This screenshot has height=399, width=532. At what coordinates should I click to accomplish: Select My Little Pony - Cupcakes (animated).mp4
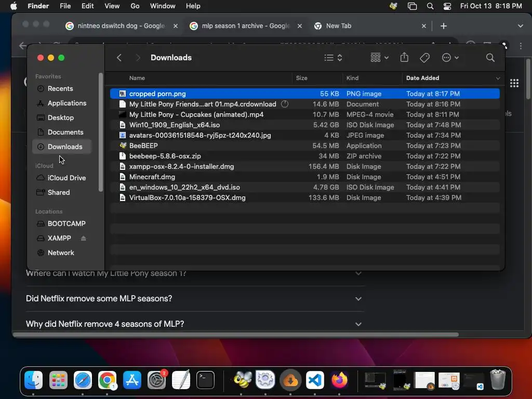(304, 115)
